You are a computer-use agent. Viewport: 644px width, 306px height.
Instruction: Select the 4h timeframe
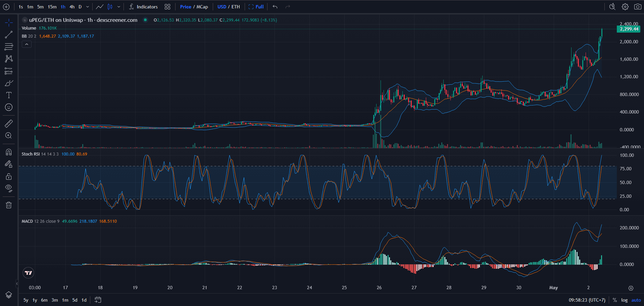(72, 7)
